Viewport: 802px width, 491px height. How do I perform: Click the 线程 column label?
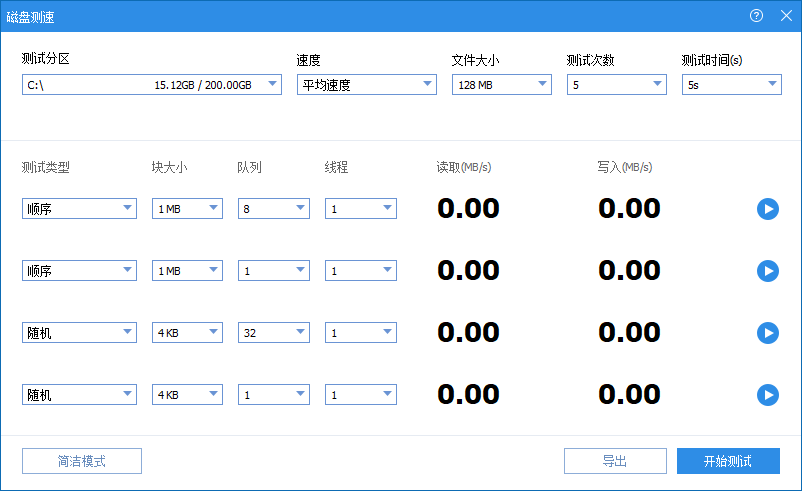[x=336, y=167]
